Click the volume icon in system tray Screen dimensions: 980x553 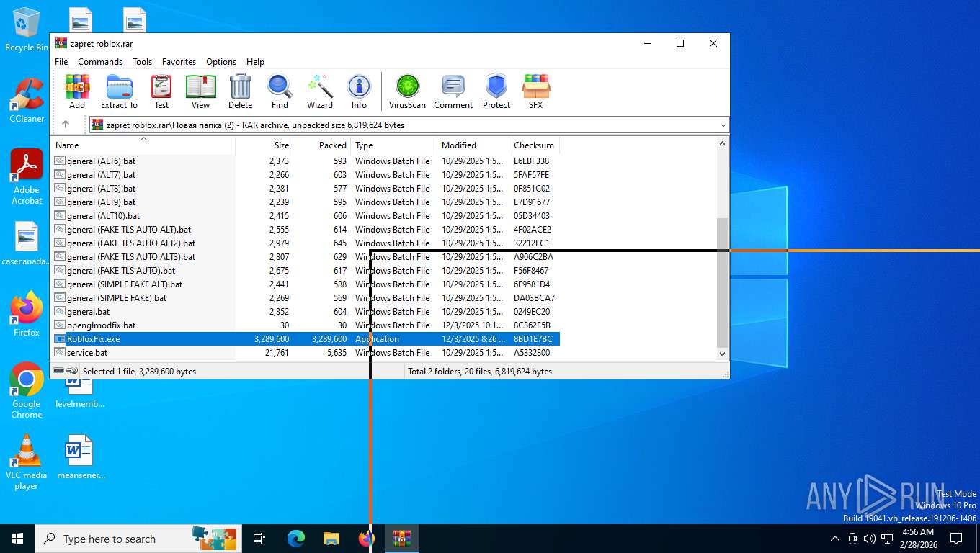(x=869, y=539)
